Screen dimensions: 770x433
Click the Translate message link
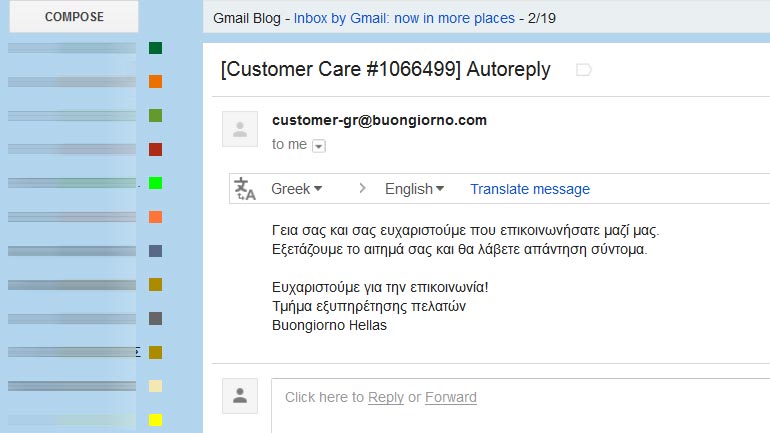tap(530, 189)
